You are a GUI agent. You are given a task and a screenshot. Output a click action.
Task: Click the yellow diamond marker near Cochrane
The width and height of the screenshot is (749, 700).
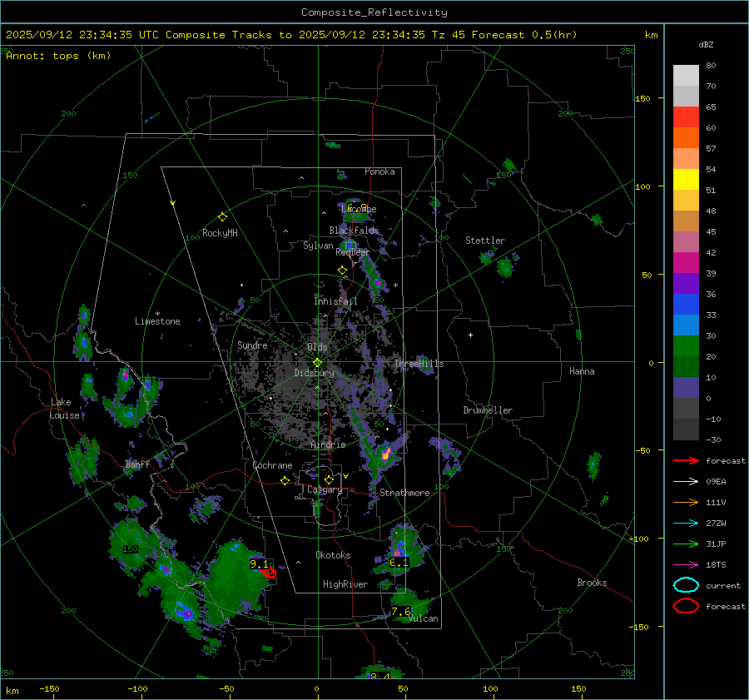coord(285,481)
